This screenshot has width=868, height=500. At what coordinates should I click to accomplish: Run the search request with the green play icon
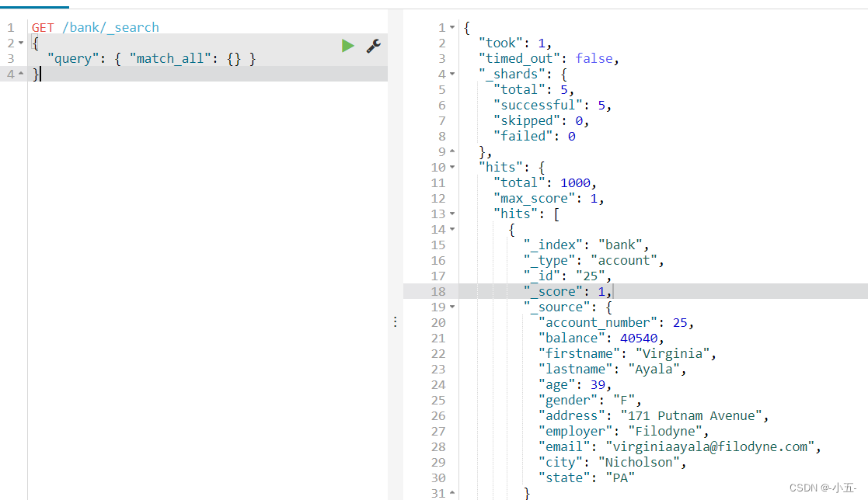[347, 45]
